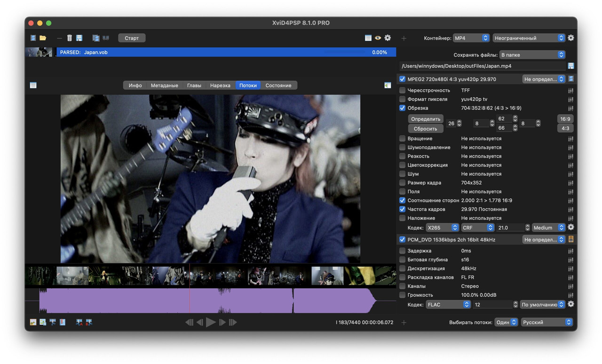
Task: Open Чересстрочность slider settings icon
Action: tap(571, 91)
